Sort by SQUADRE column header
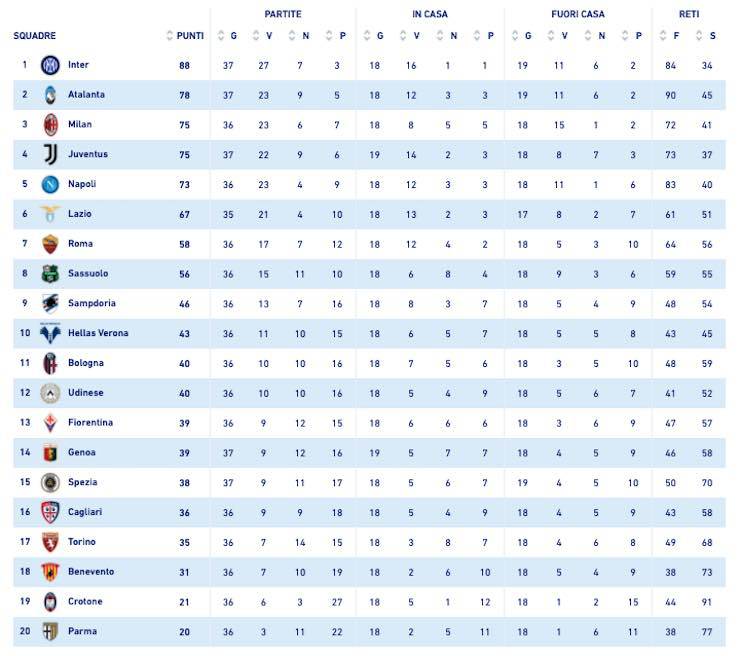 click(x=35, y=36)
